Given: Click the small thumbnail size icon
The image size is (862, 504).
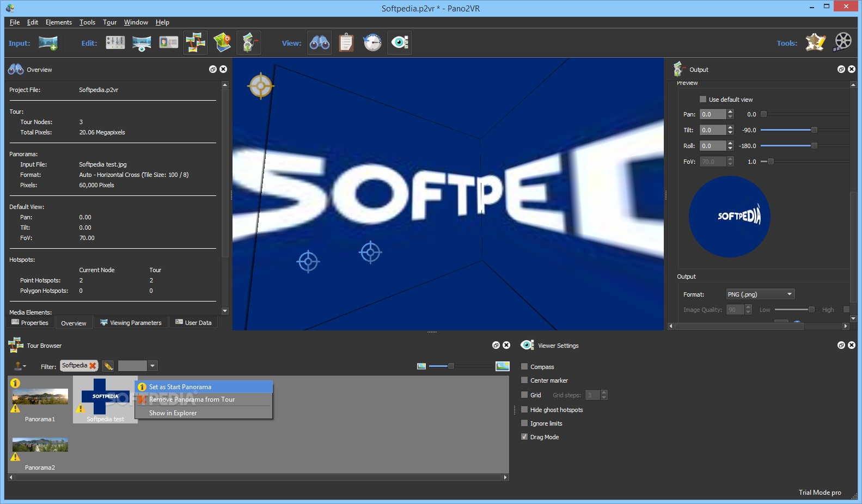Looking at the screenshot, I should tap(421, 366).
